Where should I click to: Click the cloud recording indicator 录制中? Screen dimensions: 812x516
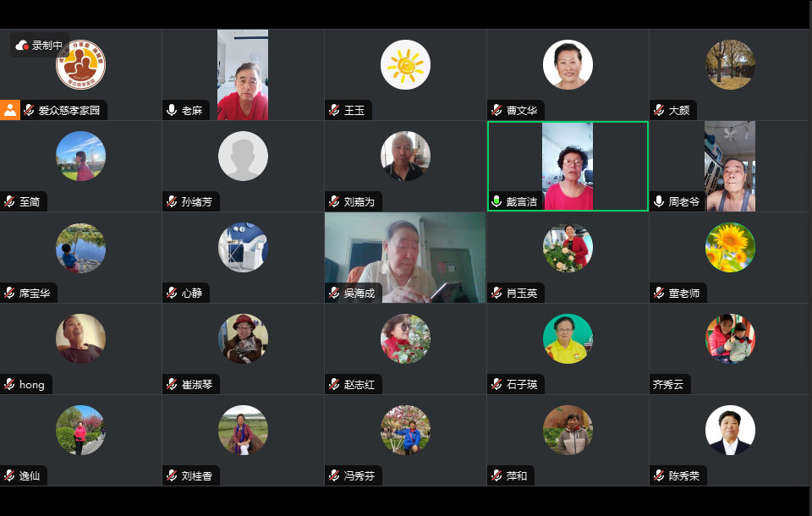click(40, 46)
